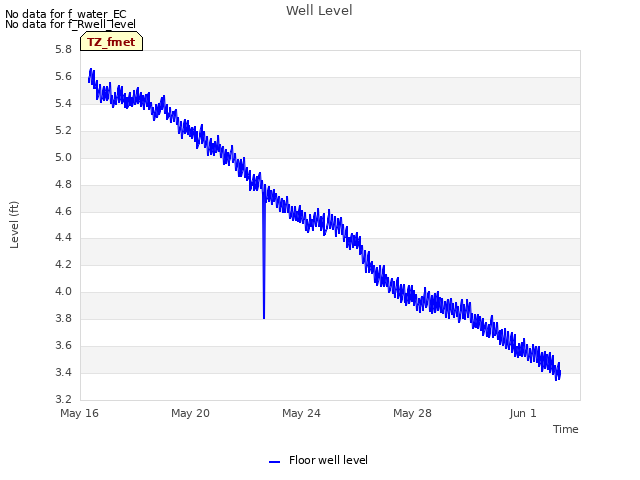Click the Time axis label

click(x=566, y=429)
